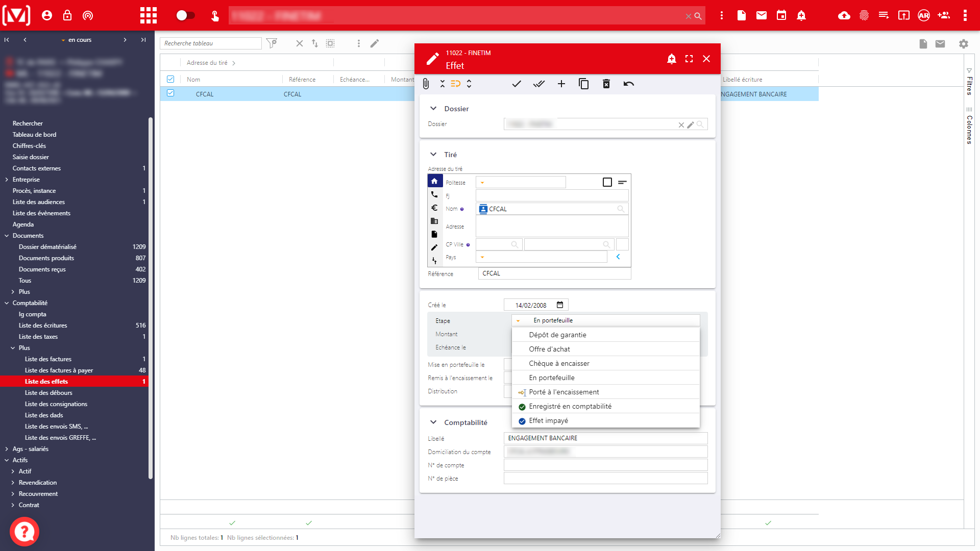Choose Chèque à encaisser option

click(x=606, y=363)
